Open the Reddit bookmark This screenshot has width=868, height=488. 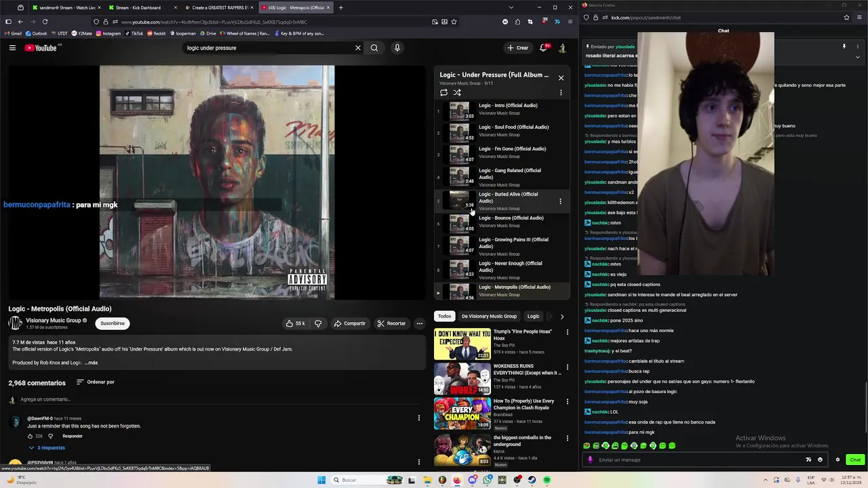(x=156, y=33)
